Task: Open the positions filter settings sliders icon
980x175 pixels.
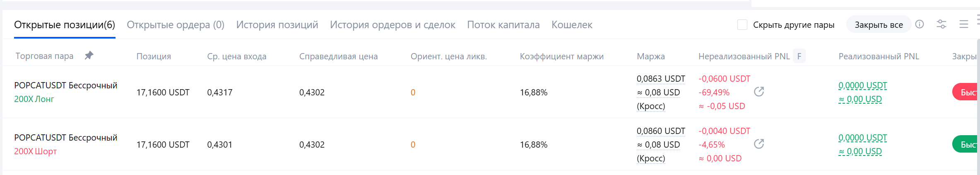Action: [x=941, y=24]
